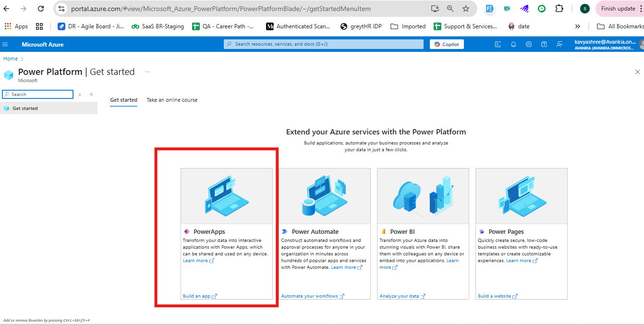Collapse the left sidebar with double chevron

coord(91,95)
